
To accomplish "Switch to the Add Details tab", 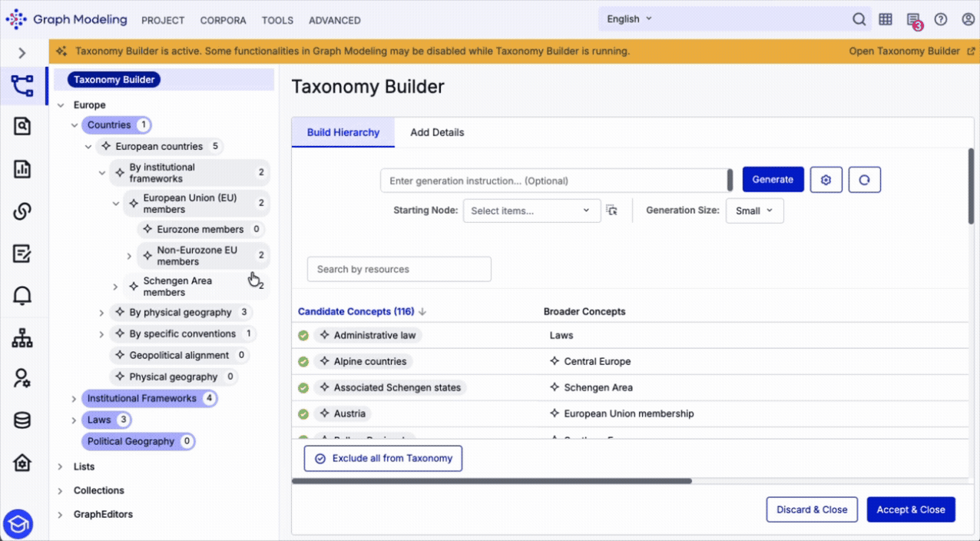I will (x=437, y=132).
